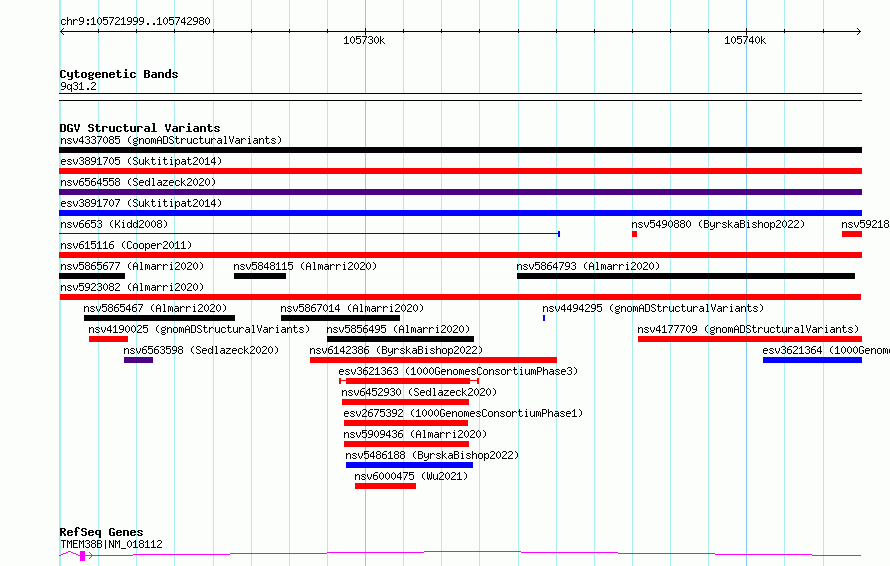Click the DGV Structural Variants track heading

(140, 128)
